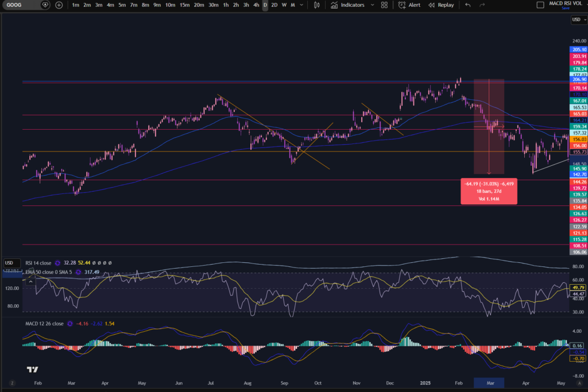Image resolution: width=588 pixels, height=392 pixels.
Task: Click the TradingView logo at the bottom left
Action: [33, 370]
